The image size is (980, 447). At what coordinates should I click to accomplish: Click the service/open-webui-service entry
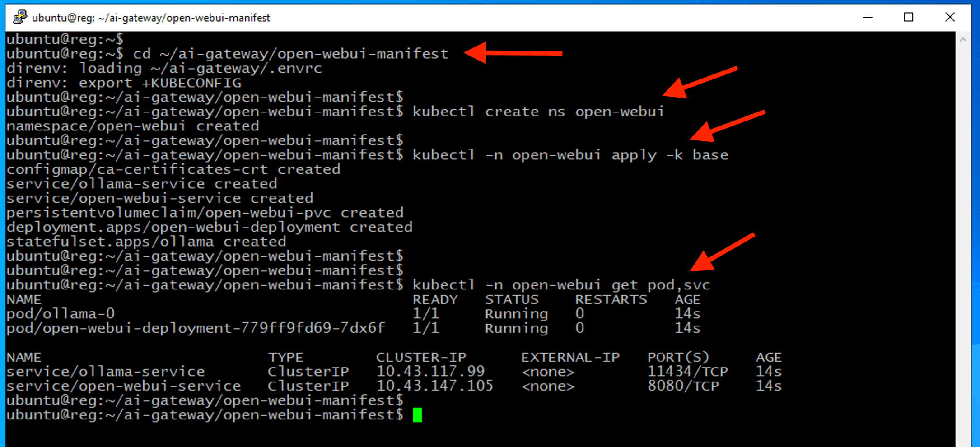pyautogui.click(x=123, y=386)
